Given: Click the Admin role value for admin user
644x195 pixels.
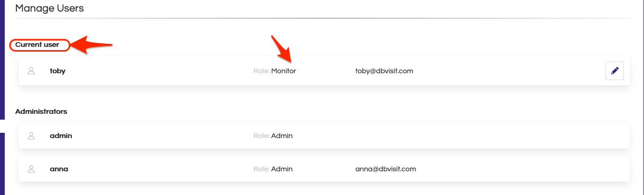Looking at the screenshot, I should (x=282, y=135).
